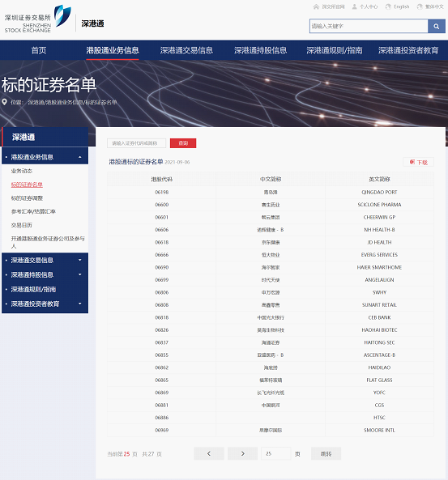Open 业务动态 sidebar link
Viewport: 448px width, 480px height.
22,171
